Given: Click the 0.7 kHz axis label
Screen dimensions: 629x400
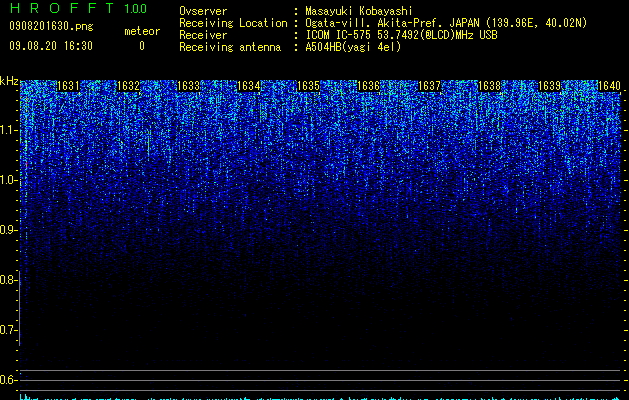Looking at the screenshot, I should coord(9,330).
